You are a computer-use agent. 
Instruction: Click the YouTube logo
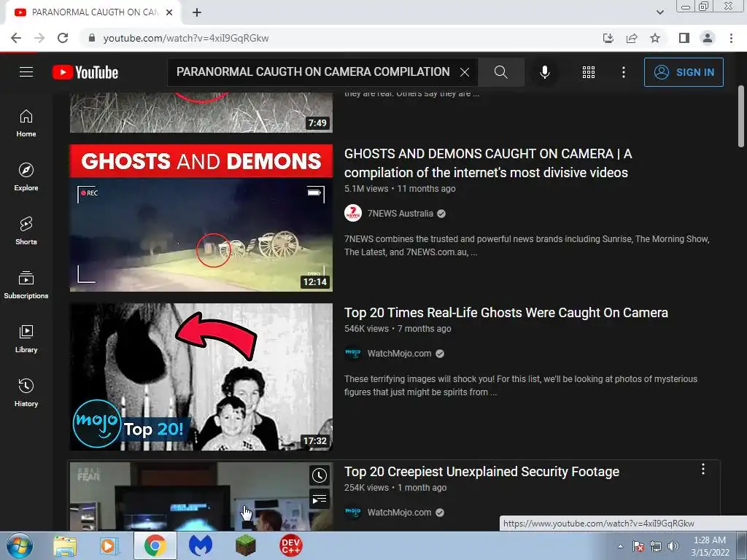coord(85,72)
